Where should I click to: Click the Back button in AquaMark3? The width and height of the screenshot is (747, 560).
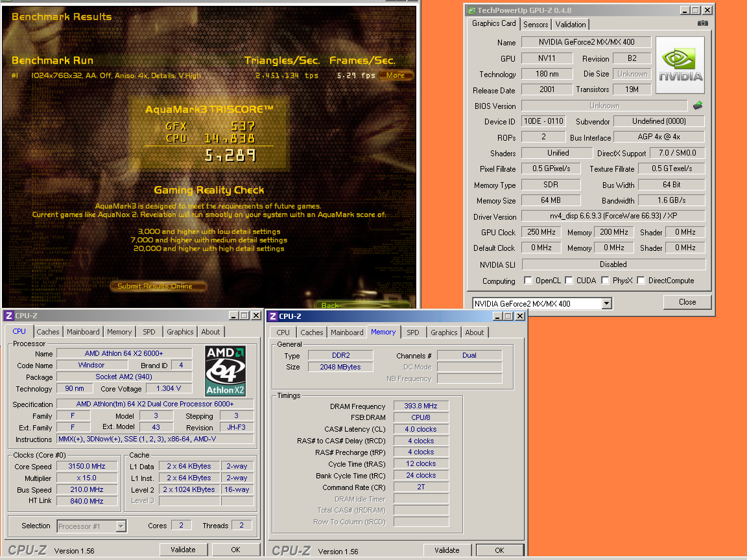[x=363, y=305]
